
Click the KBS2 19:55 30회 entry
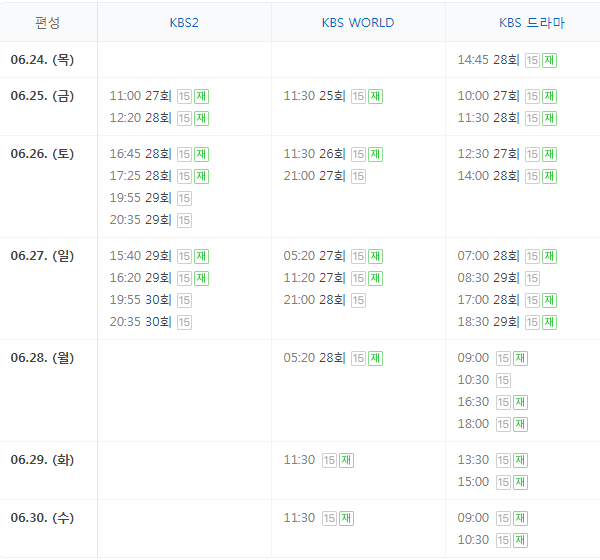click(140, 300)
